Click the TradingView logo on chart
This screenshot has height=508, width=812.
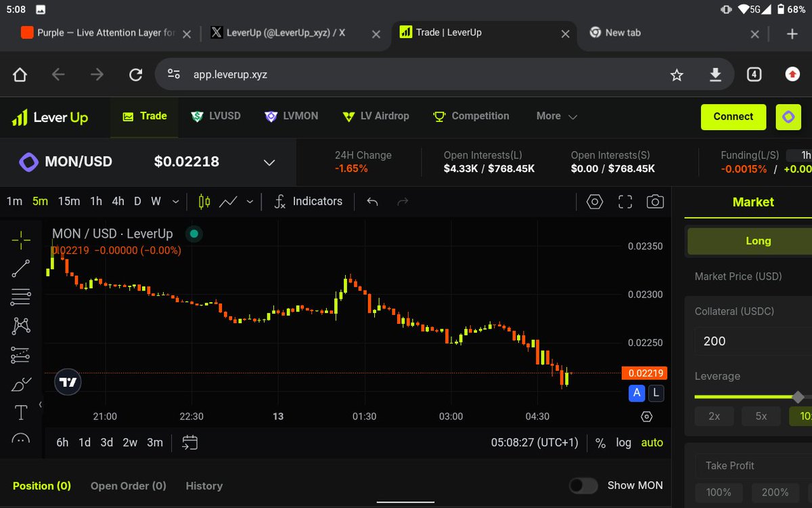click(x=68, y=382)
